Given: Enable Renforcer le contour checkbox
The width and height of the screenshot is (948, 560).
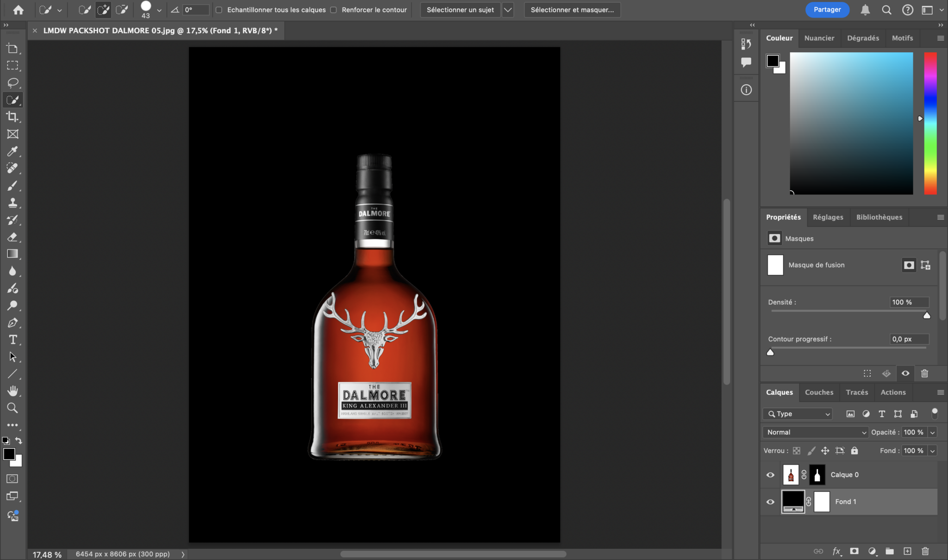Looking at the screenshot, I should 333,10.
